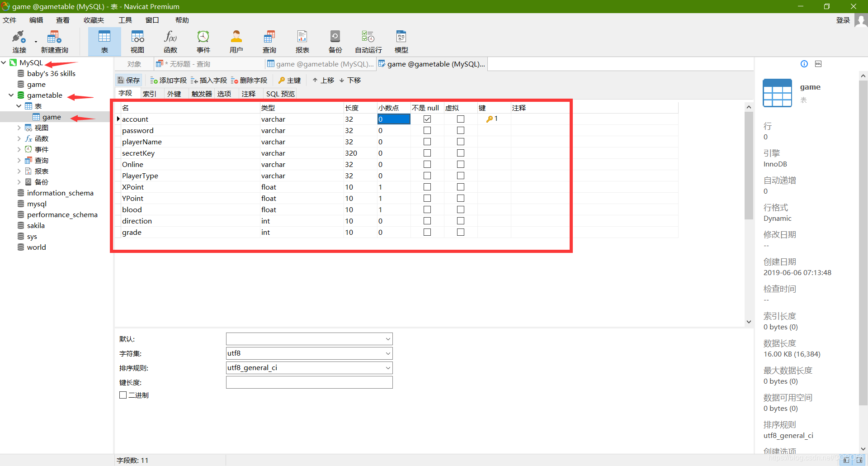868x466 pixels.
Task: Click the 登录 login link
Action: click(x=843, y=20)
